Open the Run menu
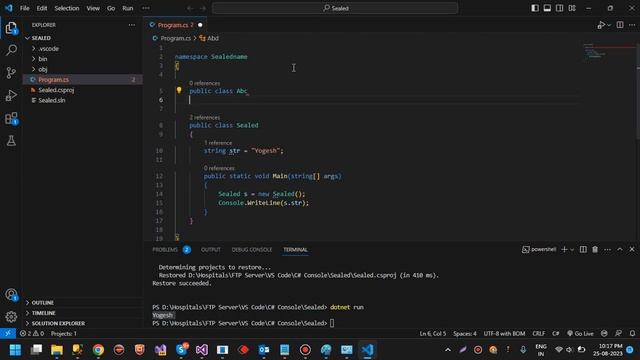Screen dimensions: 640x360 [x=128, y=8]
